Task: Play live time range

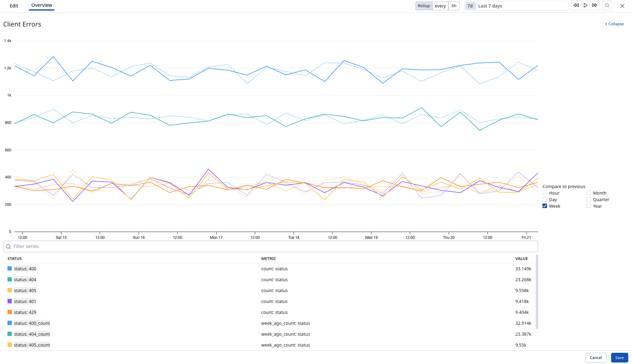Action: tap(586, 6)
